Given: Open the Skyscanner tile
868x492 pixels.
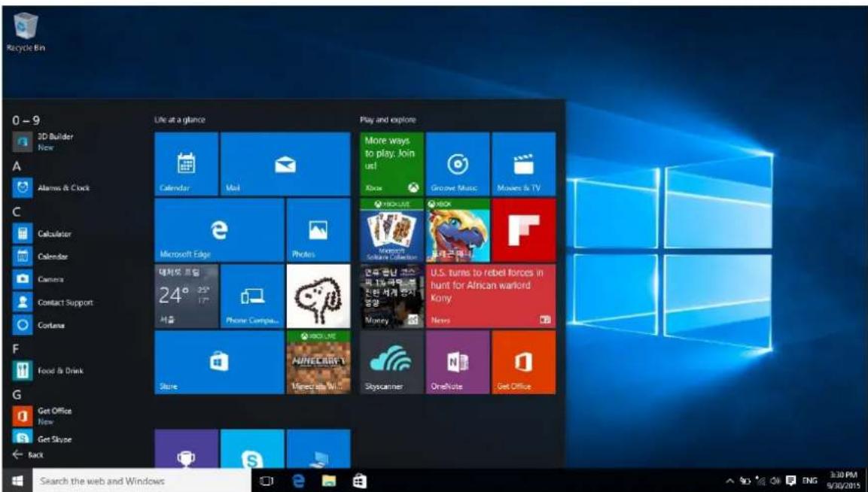Looking at the screenshot, I should point(391,363).
